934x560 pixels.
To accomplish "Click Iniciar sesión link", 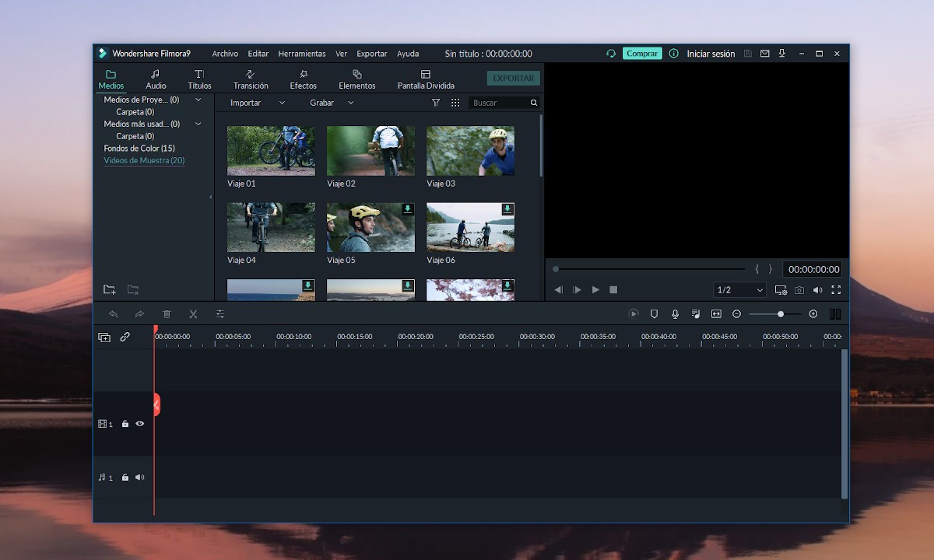I will 711,54.
